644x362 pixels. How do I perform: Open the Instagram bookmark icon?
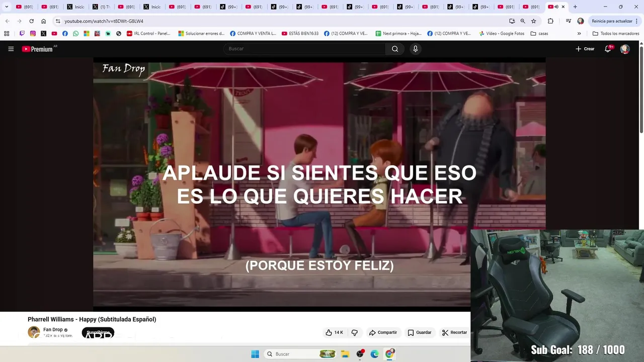(x=33, y=34)
